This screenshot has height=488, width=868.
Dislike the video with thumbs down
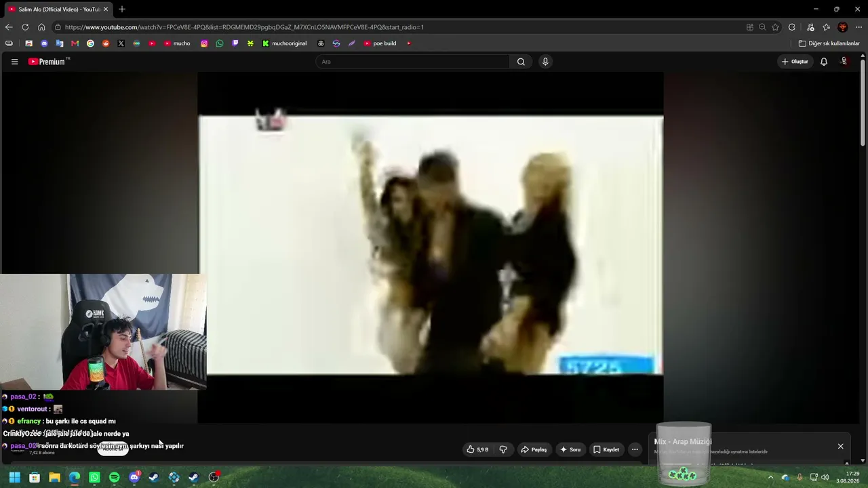click(x=503, y=449)
